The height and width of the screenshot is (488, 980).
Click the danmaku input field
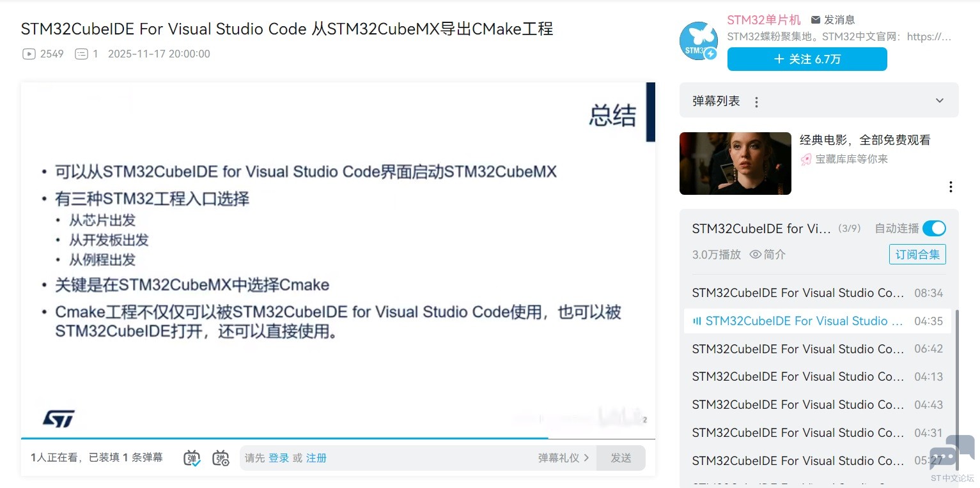418,458
